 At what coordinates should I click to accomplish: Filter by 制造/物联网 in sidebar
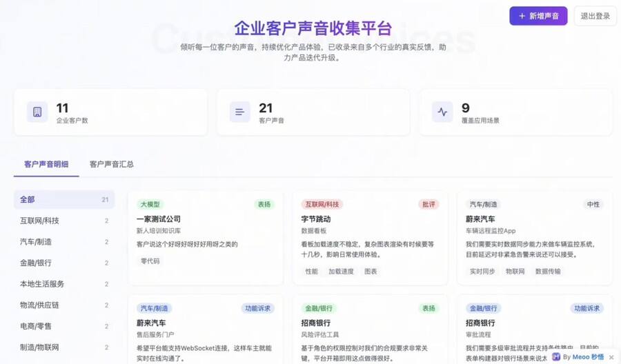point(64,347)
